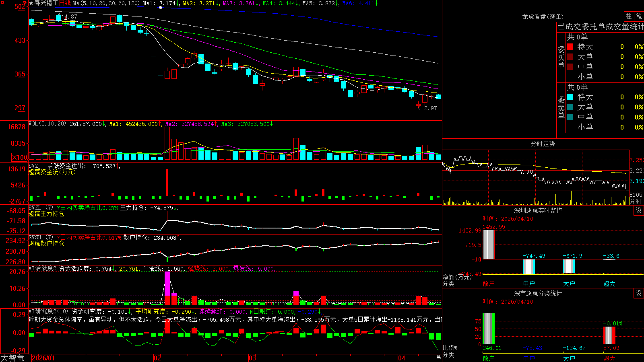Click the MA(5,10,20,30,60,120) indicator parameters
This screenshot has height=362, width=644.
click(x=106, y=3)
